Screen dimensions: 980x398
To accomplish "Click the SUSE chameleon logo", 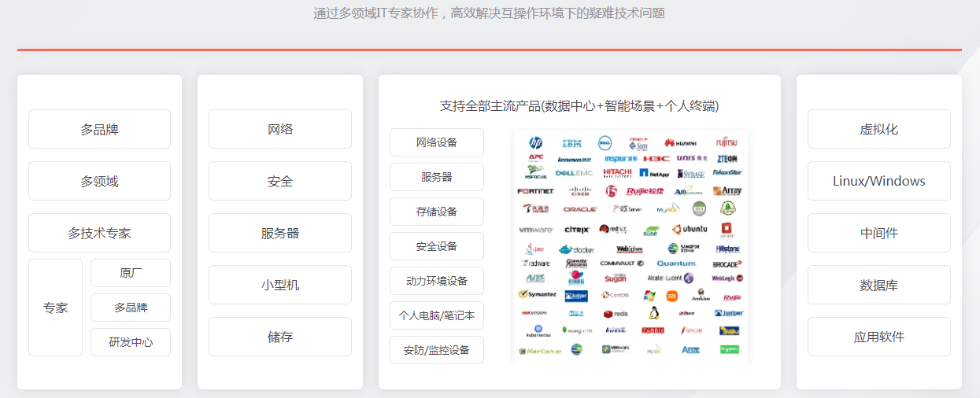I will (x=650, y=230).
